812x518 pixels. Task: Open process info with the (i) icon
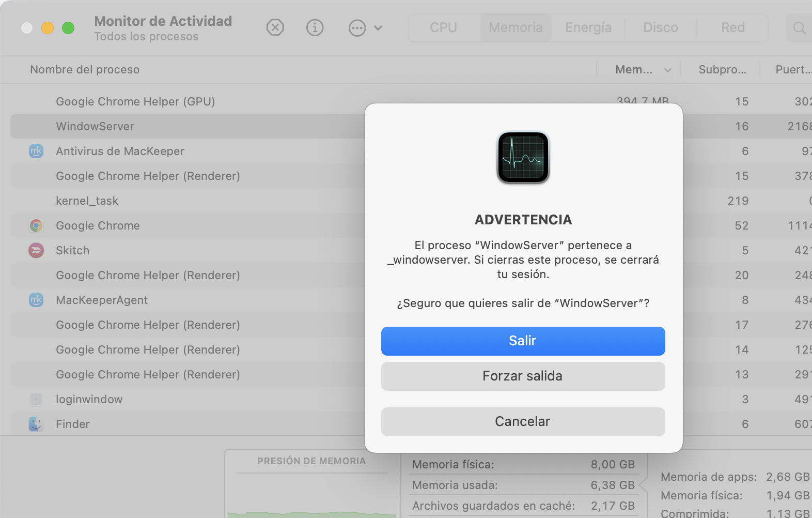coord(315,27)
